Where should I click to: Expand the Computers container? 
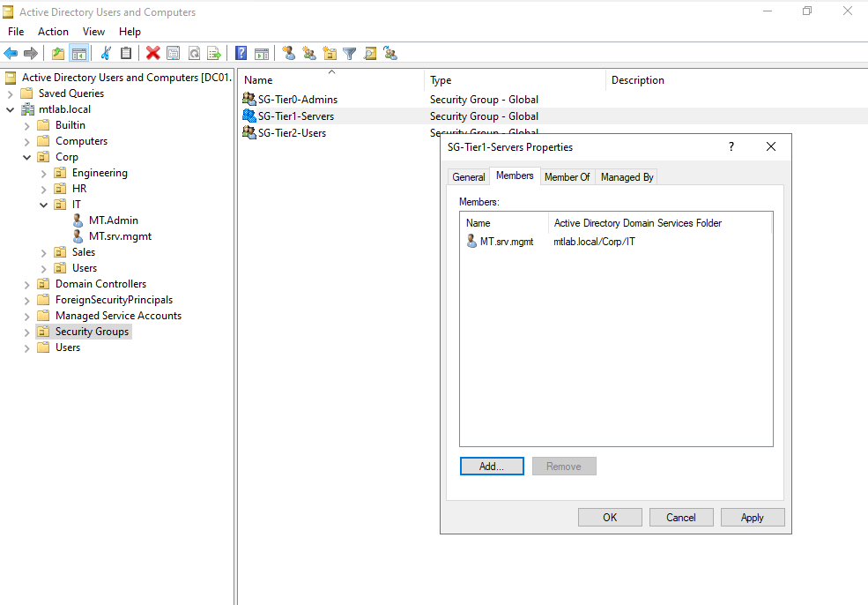click(26, 142)
